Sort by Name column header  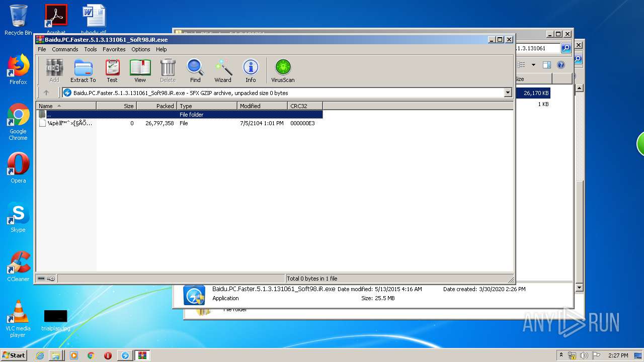pyautogui.click(x=66, y=106)
